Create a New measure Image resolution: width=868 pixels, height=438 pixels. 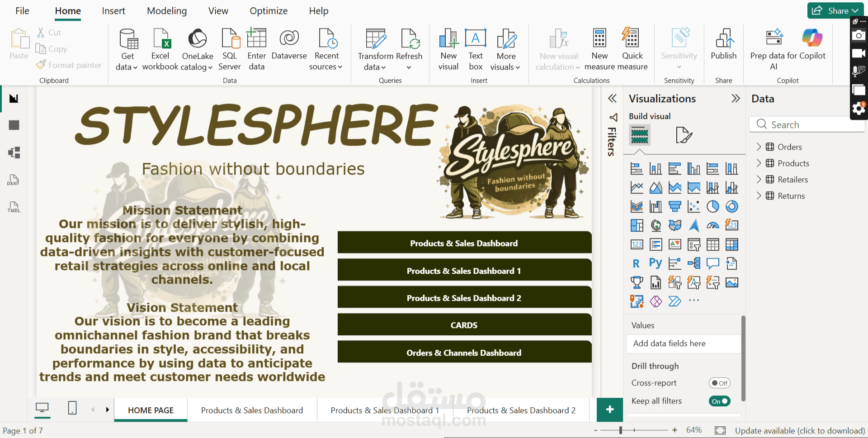pos(599,49)
